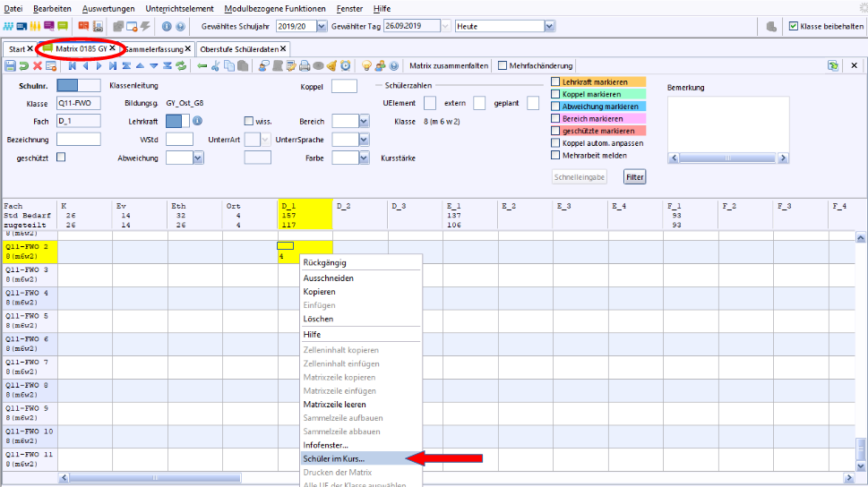Viewport: 868px width, 487px height.
Task: Click the scissors cut icon
Action: click(216, 66)
